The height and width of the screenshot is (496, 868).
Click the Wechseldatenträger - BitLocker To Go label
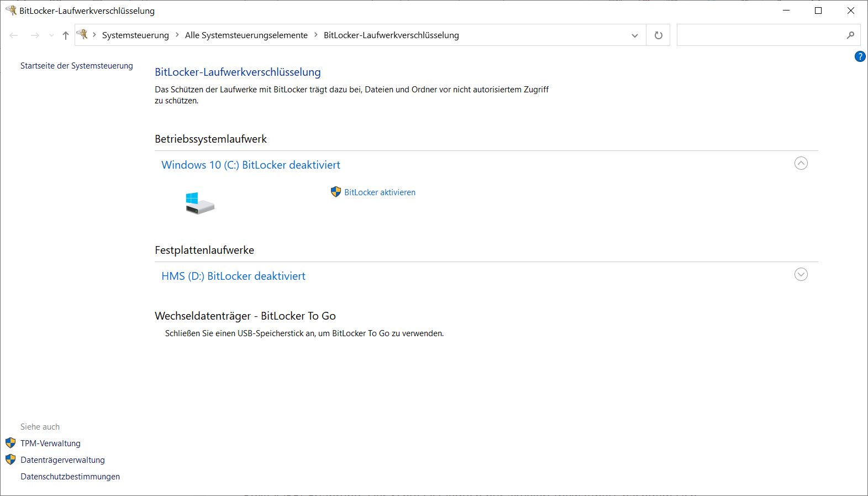[245, 316]
